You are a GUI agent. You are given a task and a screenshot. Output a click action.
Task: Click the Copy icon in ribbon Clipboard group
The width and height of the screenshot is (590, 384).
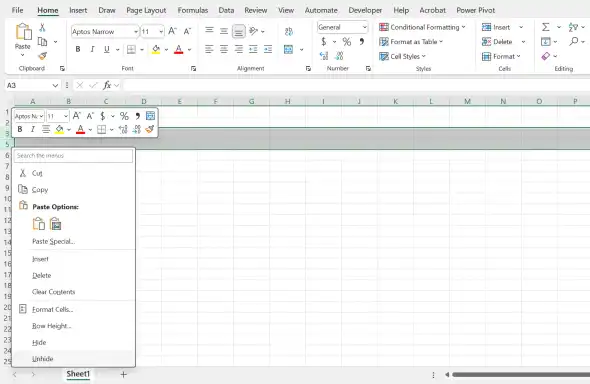point(43,41)
